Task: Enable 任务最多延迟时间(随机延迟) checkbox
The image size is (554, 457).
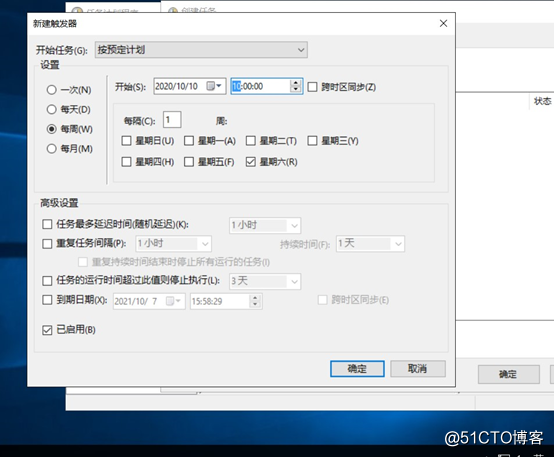Action: pyautogui.click(x=47, y=224)
